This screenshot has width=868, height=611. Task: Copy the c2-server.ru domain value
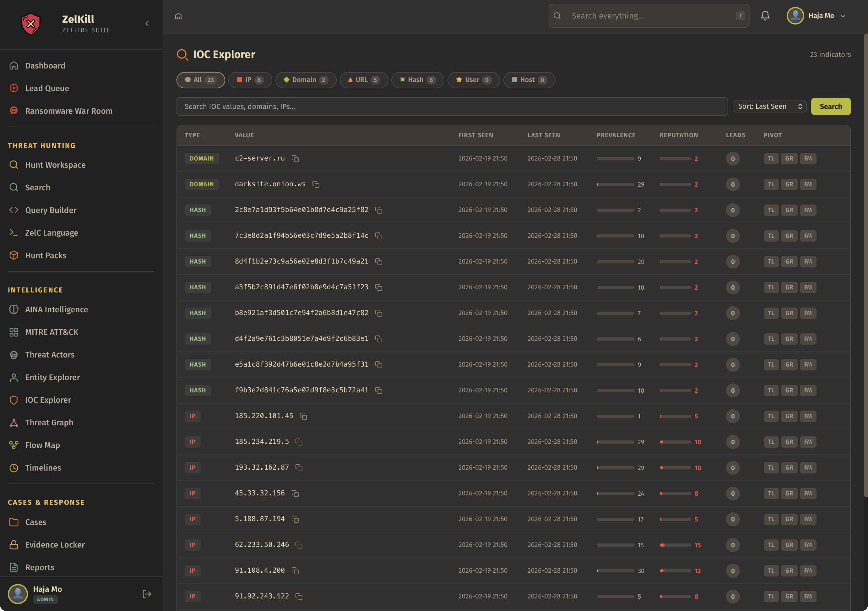[295, 159]
